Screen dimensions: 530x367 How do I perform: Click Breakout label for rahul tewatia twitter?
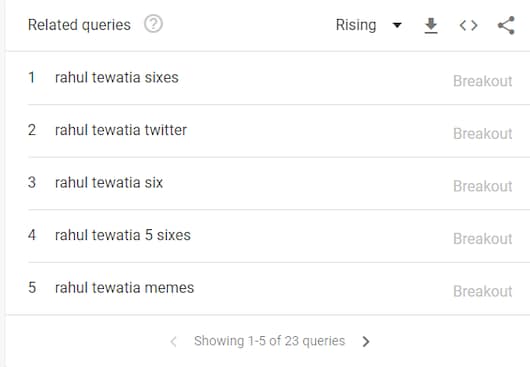point(483,133)
